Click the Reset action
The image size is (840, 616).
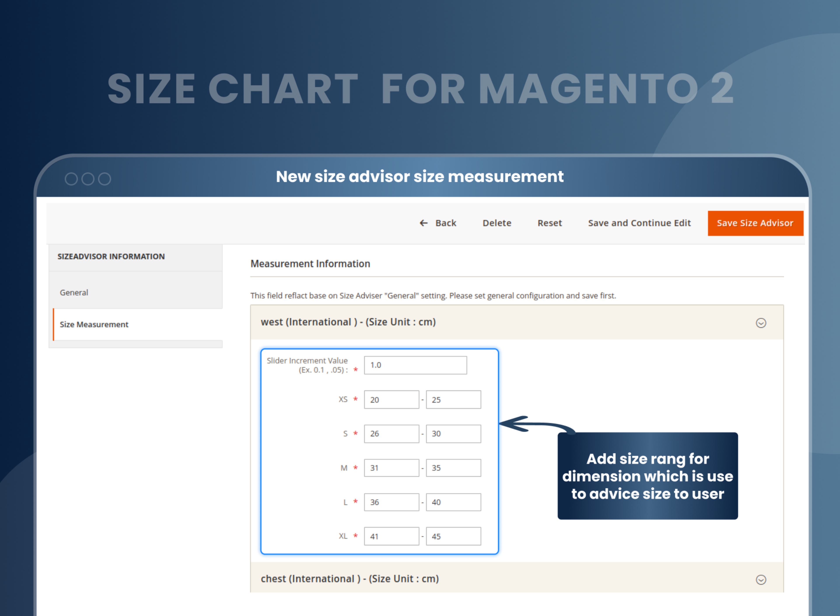(x=549, y=223)
